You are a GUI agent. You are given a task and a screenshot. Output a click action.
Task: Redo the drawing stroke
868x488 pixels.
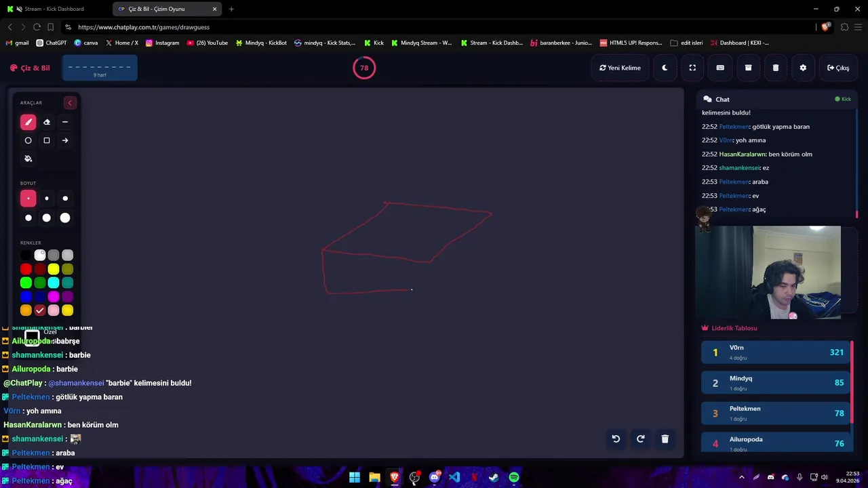640,439
